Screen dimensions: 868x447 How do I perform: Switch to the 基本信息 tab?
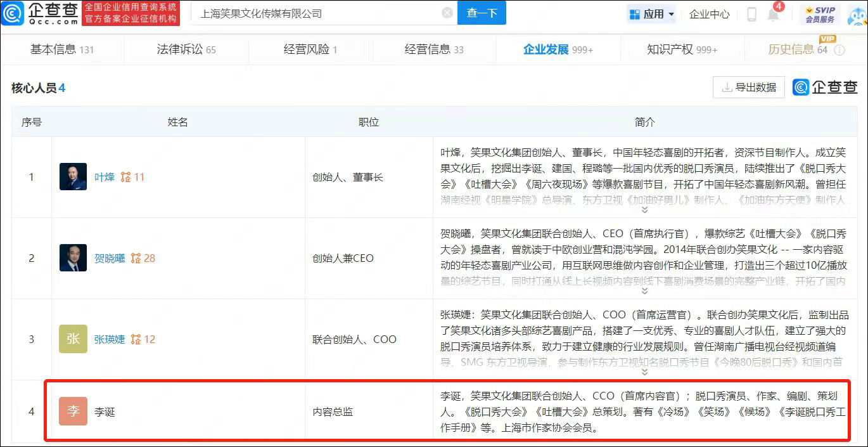click(62, 49)
